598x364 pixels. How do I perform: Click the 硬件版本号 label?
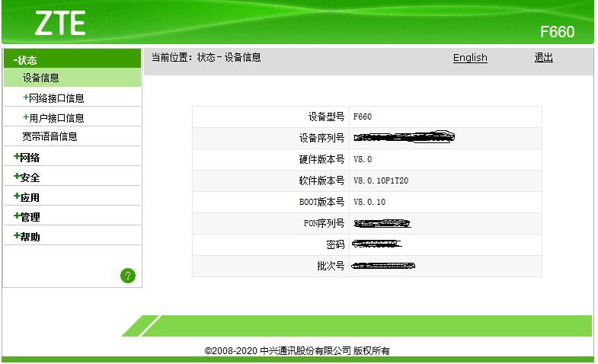(x=321, y=159)
